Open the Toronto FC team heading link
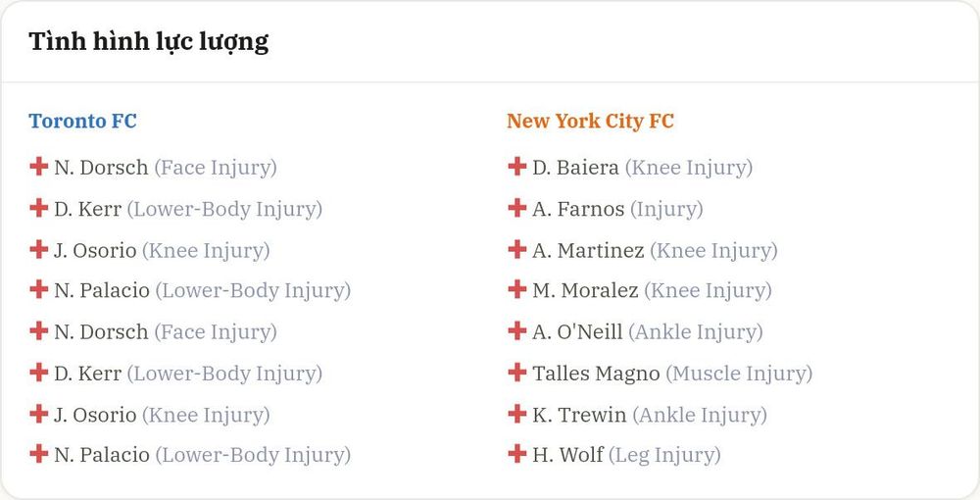Viewport: 980px width, 500px height. pyautogui.click(x=82, y=121)
